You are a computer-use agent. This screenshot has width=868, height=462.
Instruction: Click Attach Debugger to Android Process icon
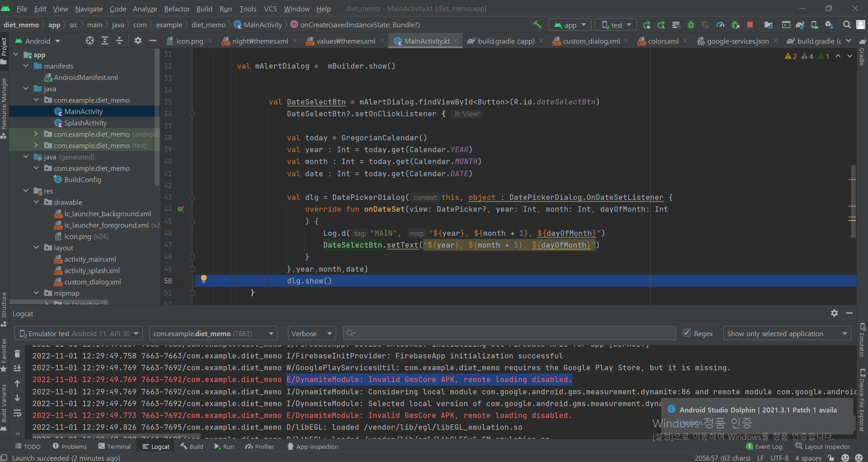735,25
